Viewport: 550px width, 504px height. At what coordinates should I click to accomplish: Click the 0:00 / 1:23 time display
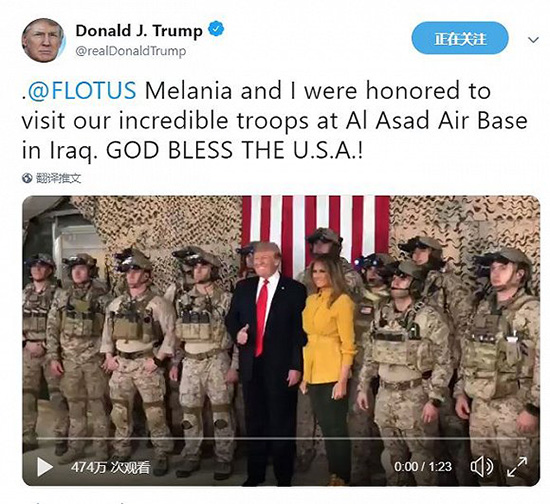pos(423,467)
